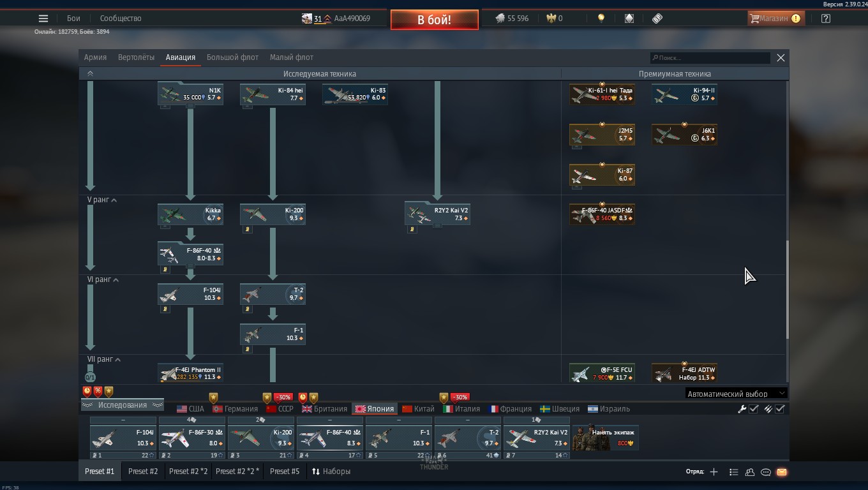The width and height of the screenshot is (868, 490).
Task: Click the -30% discount badge above Италия
Action: pyautogui.click(x=460, y=397)
